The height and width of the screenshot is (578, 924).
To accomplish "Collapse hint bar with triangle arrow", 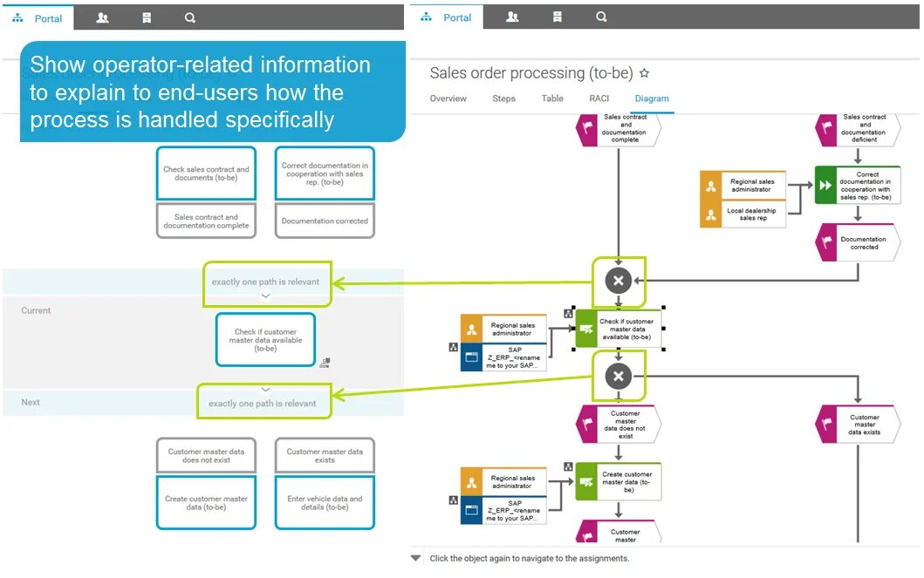I will coord(416,558).
